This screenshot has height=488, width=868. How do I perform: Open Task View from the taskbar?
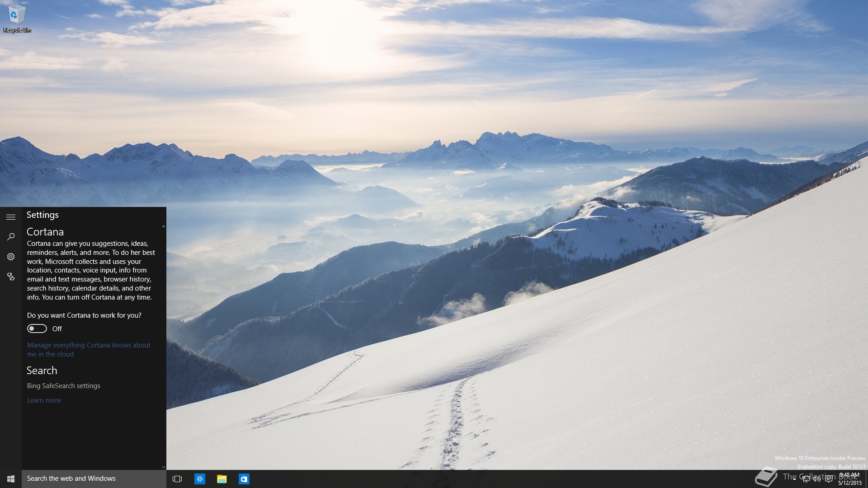[177, 479]
